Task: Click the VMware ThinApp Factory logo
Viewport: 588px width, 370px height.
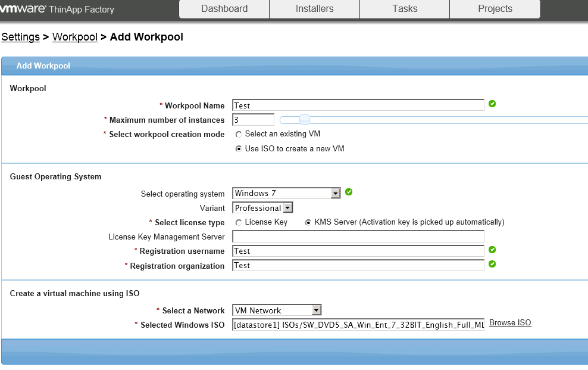Action: 57,8
